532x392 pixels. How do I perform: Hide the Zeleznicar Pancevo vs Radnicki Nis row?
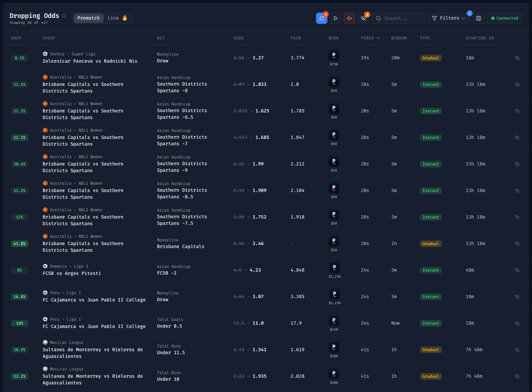click(517, 58)
